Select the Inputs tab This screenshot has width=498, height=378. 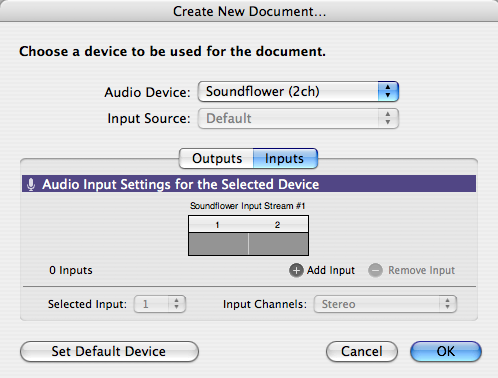click(x=285, y=158)
